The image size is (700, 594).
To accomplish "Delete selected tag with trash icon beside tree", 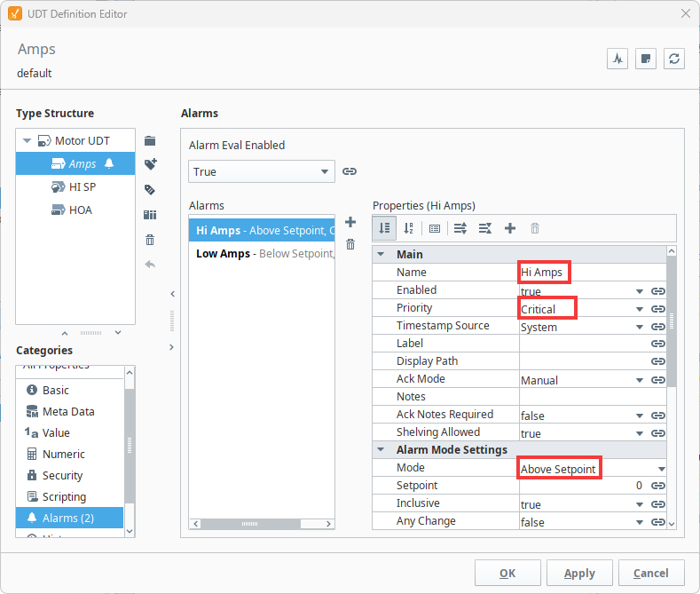I will tap(150, 240).
